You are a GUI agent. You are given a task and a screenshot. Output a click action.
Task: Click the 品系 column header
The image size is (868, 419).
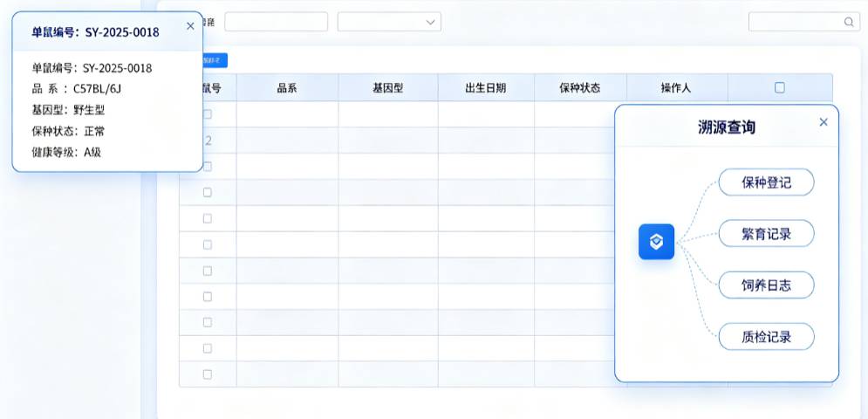[287, 87]
